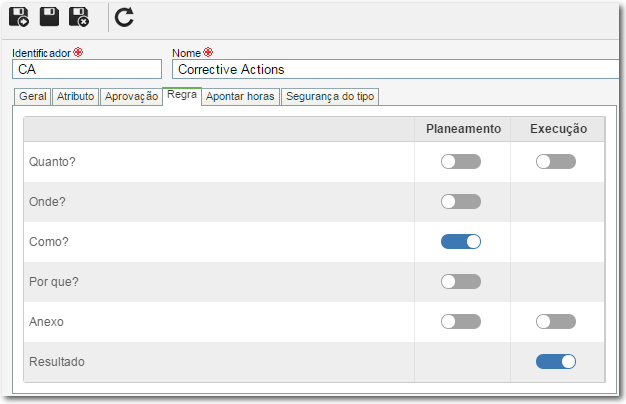Screen dimensions: 626x404
Task: Enable Anexo toggle under Planeamento
Action: 461,321
